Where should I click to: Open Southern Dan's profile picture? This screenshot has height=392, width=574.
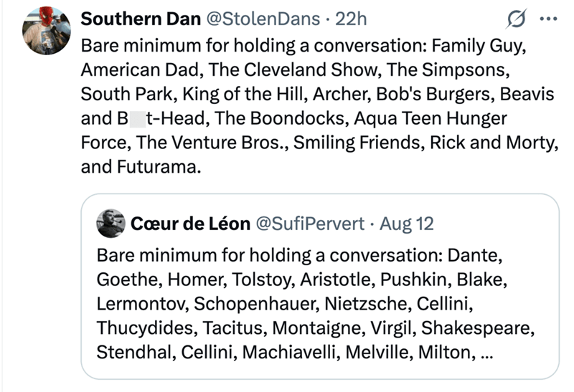[x=47, y=31]
